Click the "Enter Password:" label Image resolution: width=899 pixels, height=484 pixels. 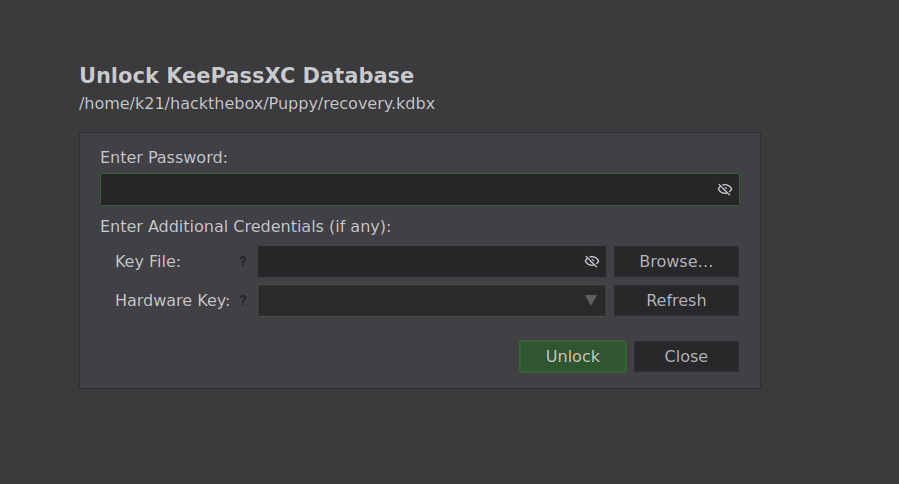point(164,157)
